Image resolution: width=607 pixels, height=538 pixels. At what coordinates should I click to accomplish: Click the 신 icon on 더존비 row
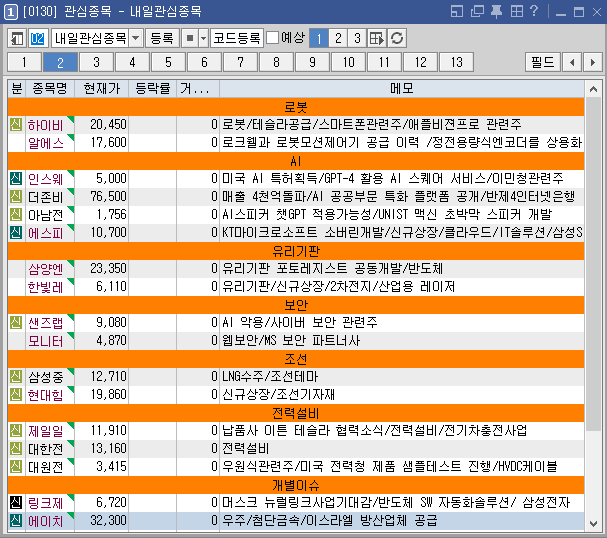pyautogui.click(x=16, y=197)
